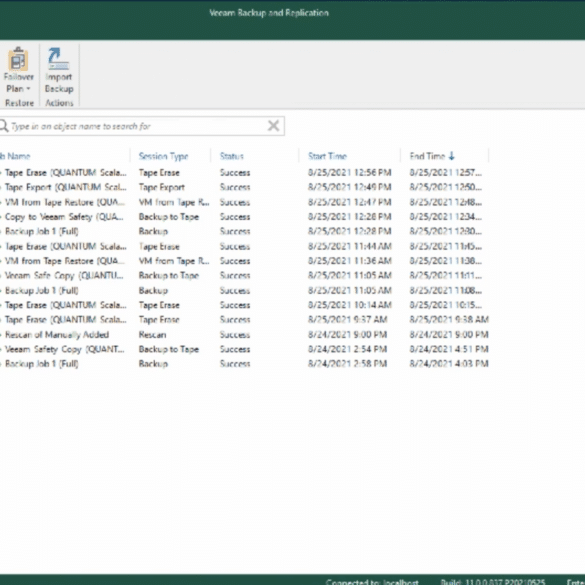The height and width of the screenshot is (585, 585).
Task: Click the Import Backup icon
Action: tap(59, 59)
